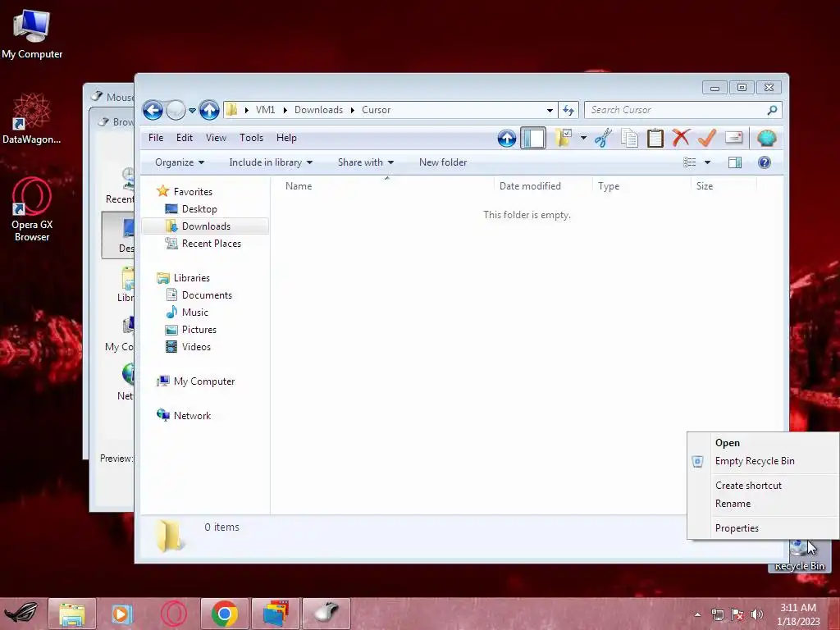Open the view options dropdown arrow
The height and width of the screenshot is (630, 840).
(x=707, y=162)
